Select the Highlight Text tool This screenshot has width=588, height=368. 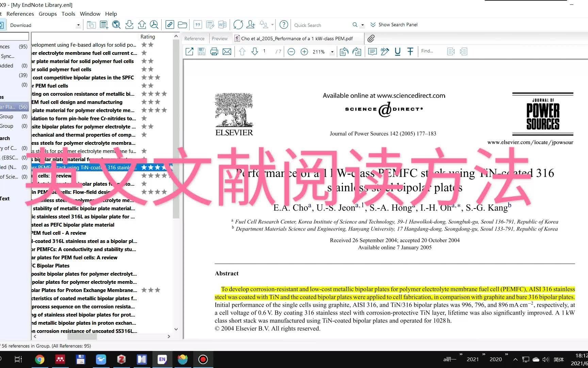pos(385,51)
